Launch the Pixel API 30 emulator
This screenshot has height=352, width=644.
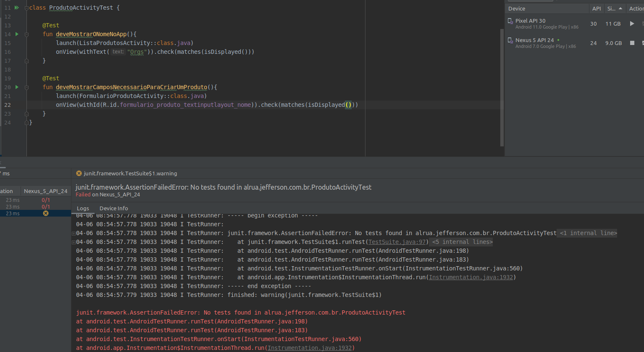pyautogui.click(x=632, y=24)
